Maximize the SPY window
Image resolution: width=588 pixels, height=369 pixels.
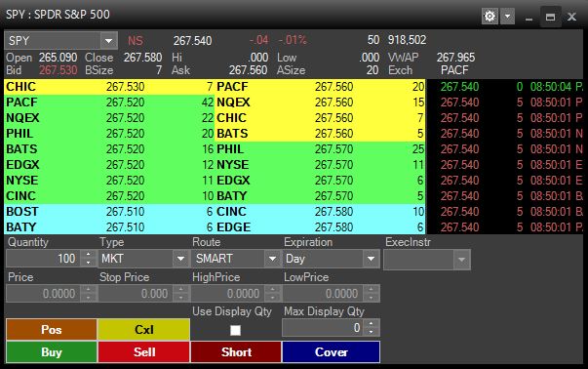coord(550,17)
